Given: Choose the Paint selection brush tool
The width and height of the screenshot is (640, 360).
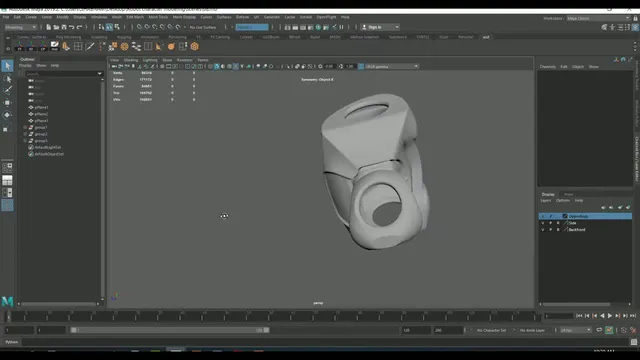Looking at the screenshot, I should (x=7, y=90).
